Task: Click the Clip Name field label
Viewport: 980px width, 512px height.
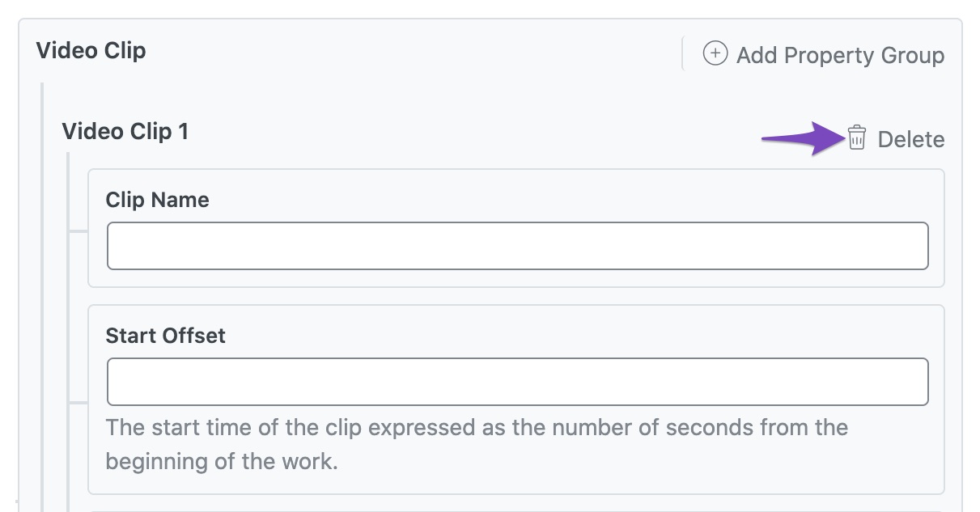Action: tap(158, 200)
